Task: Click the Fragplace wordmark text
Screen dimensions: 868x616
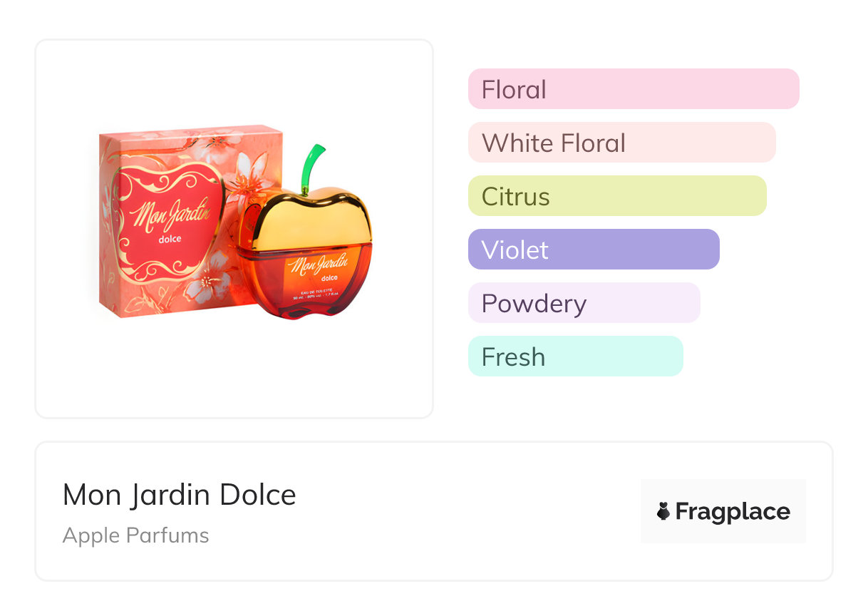Action: tap(733, 511)
